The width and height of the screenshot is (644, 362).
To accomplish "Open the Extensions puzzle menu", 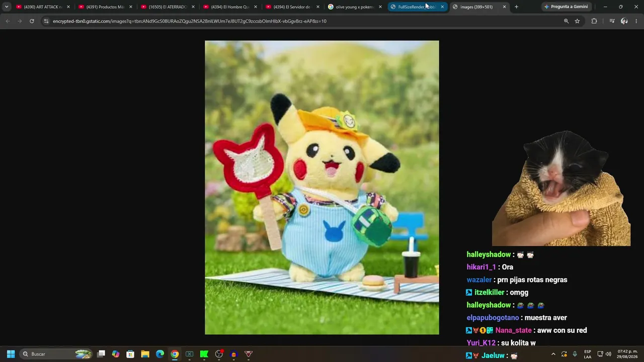I will click(594, 21).
